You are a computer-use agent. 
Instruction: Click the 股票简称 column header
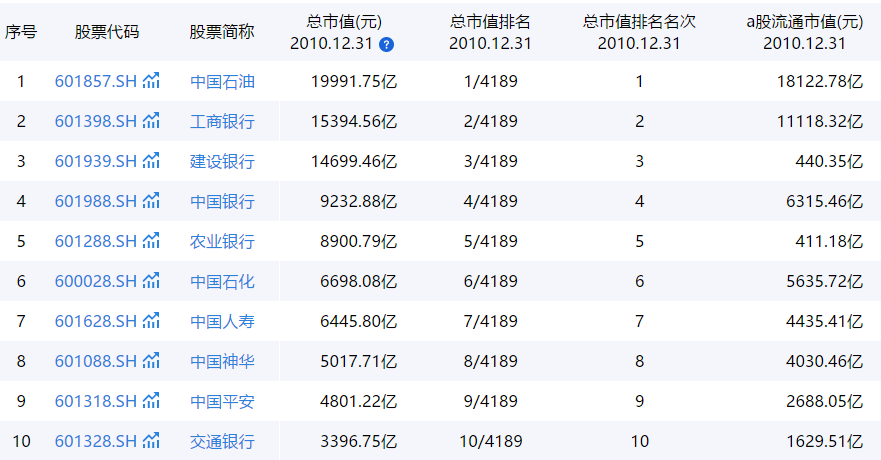pos(222,32)
